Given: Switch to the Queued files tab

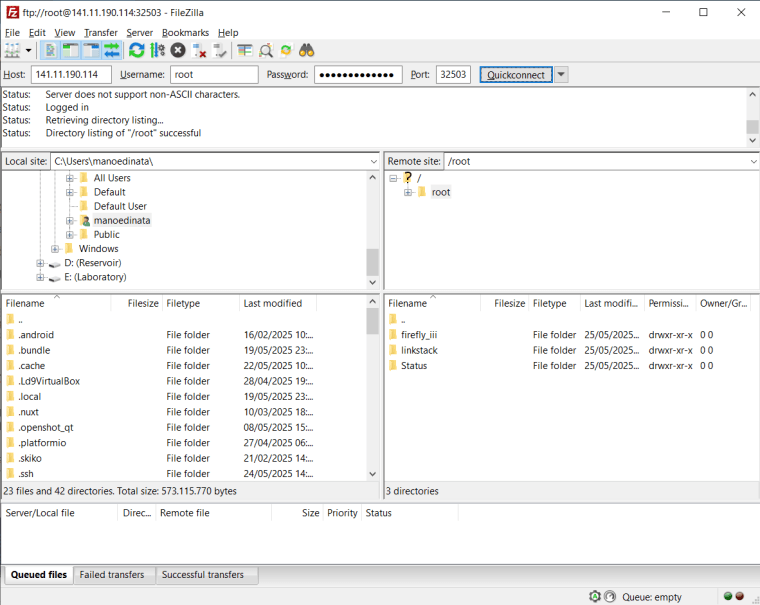Looking at the screenshot, I should tap(39, 574).
